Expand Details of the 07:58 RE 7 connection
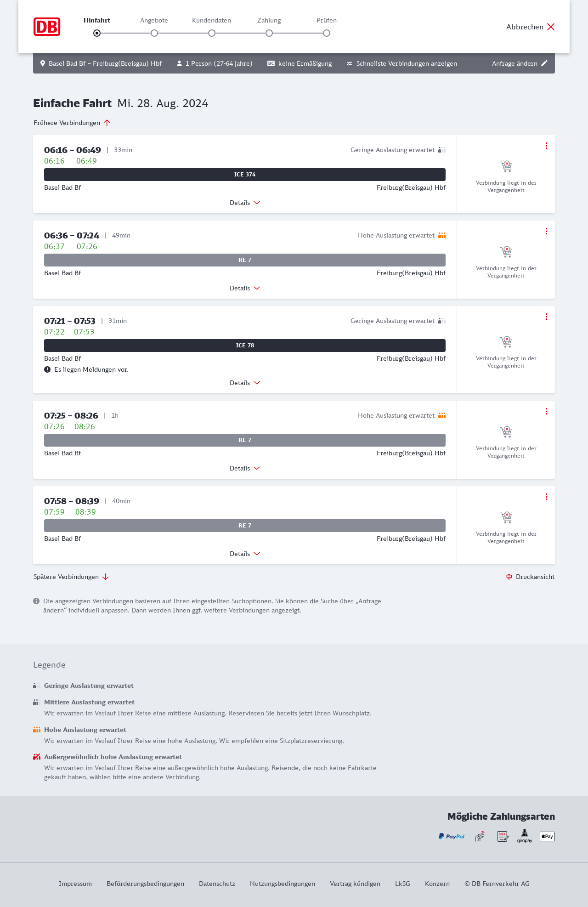 (245, 554)
